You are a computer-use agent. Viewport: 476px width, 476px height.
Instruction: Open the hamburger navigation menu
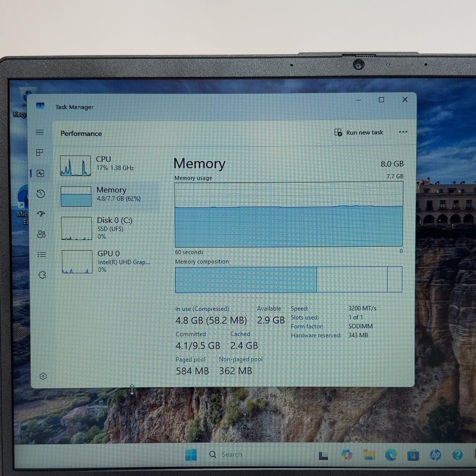click(x=40, y=132)
